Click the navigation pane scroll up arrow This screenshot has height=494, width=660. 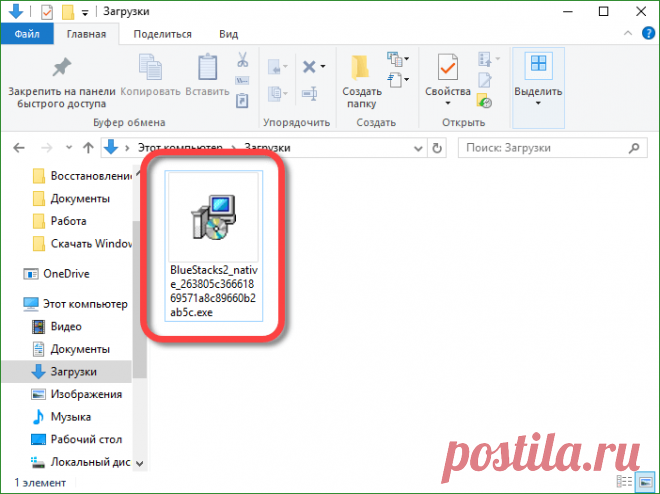140,173
